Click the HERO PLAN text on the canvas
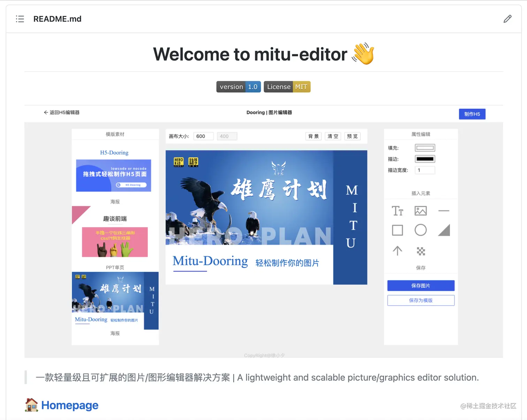Image resolution: width=527 pixels, height=420 pixels. click(250, 236)
